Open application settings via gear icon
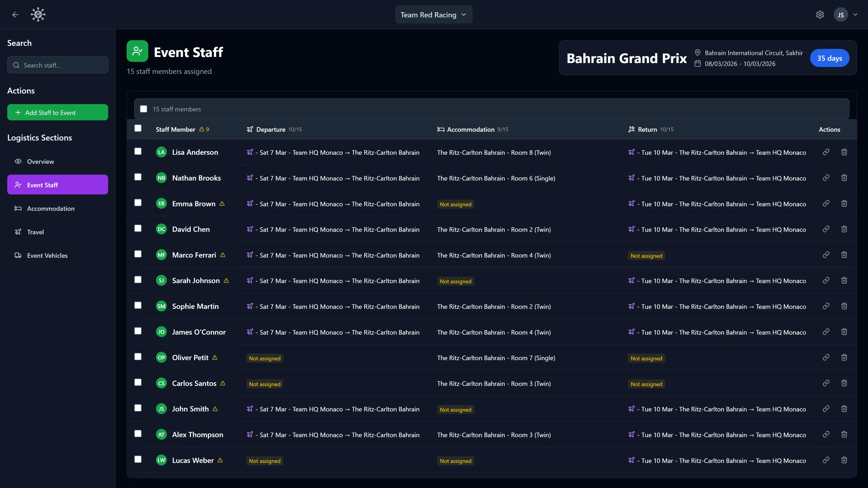868x488 pixels. pyautogui.click(x=820, y=14)
